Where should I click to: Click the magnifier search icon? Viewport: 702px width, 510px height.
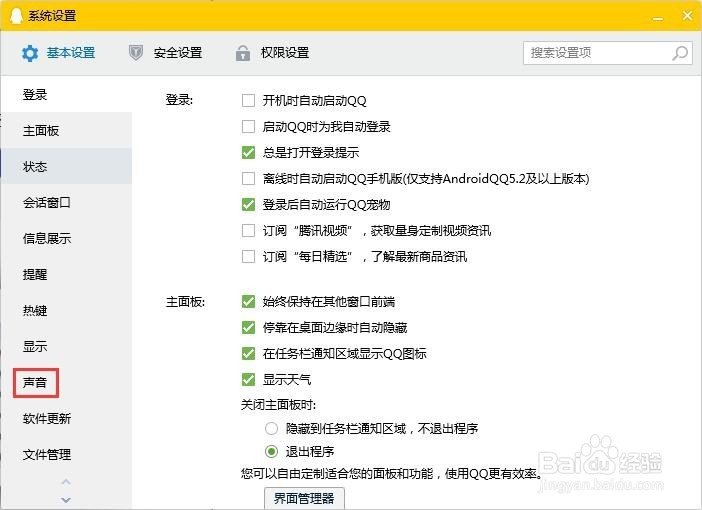680,53
